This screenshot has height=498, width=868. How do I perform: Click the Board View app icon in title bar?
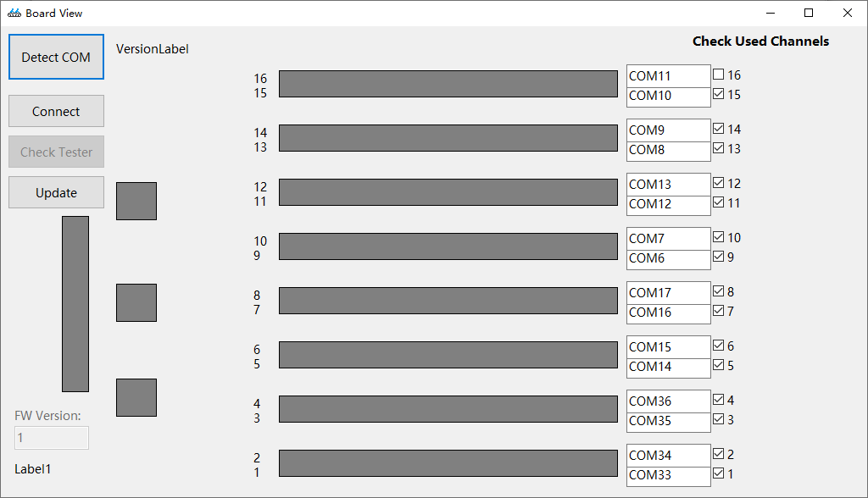[14, 14]
